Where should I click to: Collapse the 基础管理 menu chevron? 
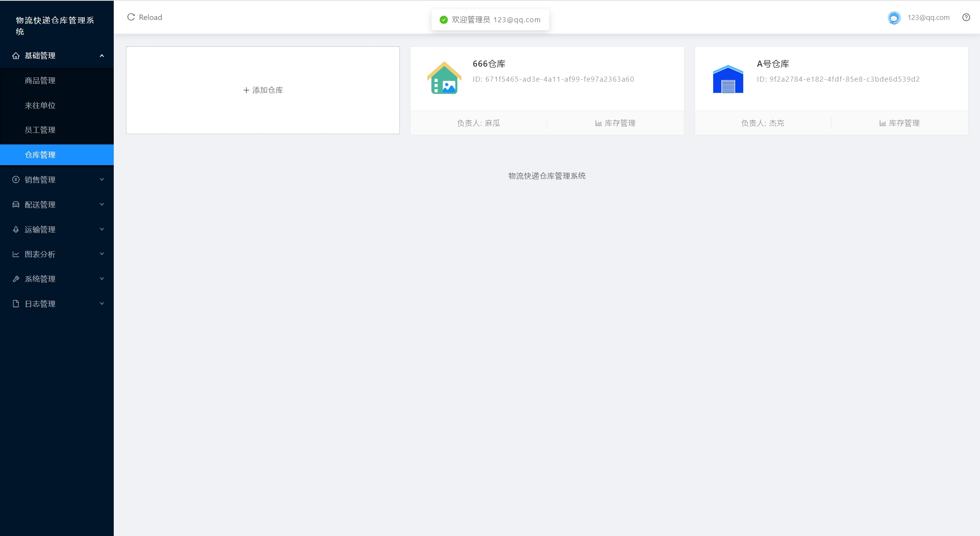coord(102,56)
